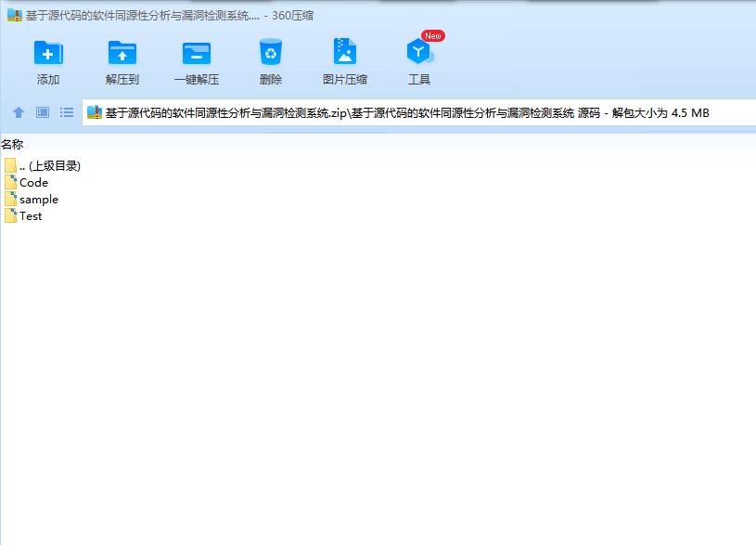Click the 一键解压 label text

(197, 79)
